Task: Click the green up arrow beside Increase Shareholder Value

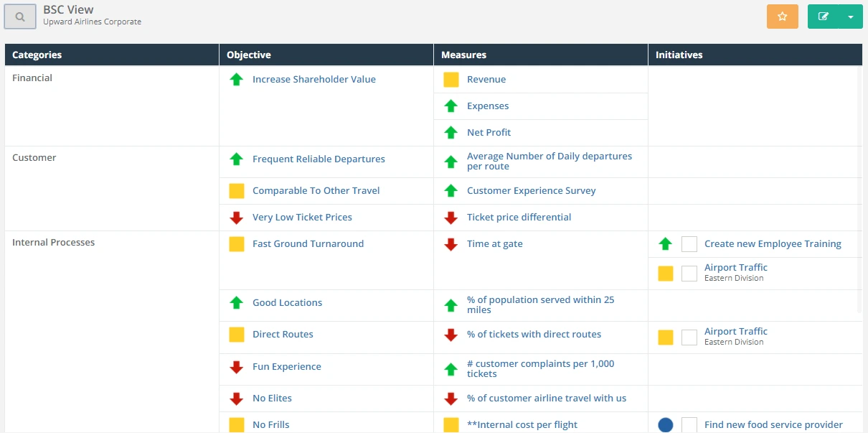Action: click(x=237, y=79)
